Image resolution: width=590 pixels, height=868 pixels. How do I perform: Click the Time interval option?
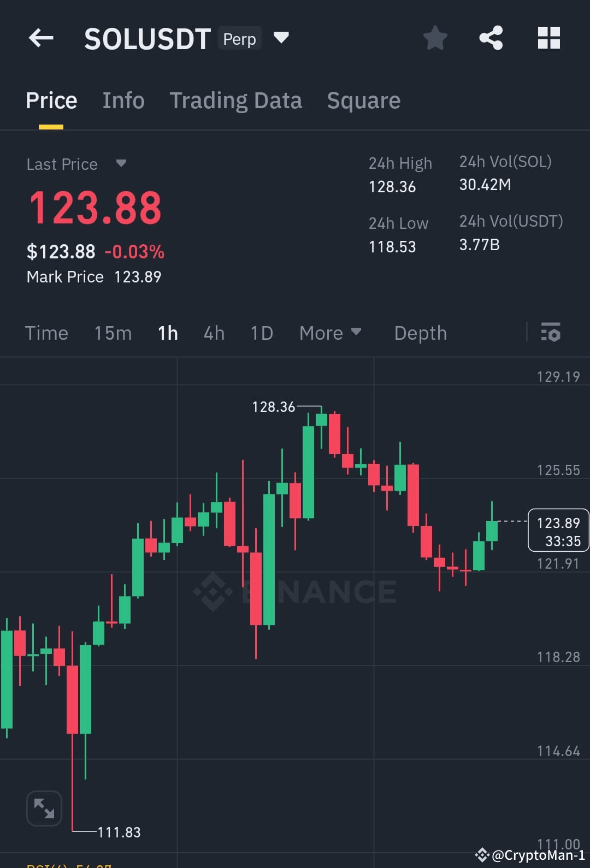pyautogui.click(x=46, y=333)
